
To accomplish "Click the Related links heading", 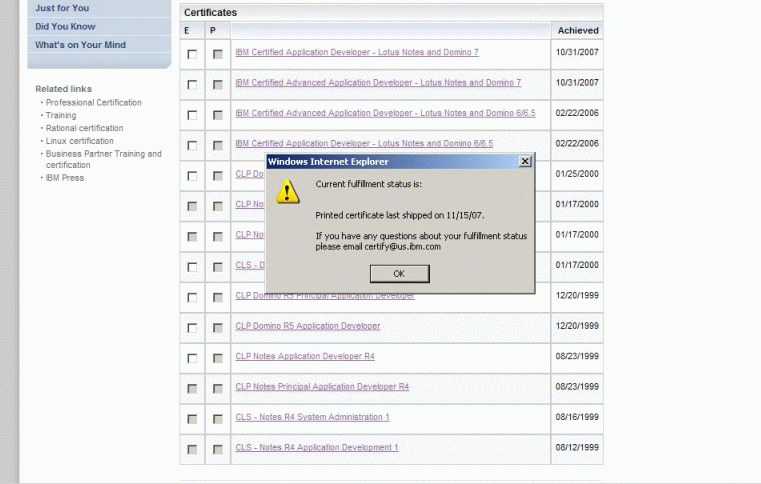I will click(x=64, y=89).
